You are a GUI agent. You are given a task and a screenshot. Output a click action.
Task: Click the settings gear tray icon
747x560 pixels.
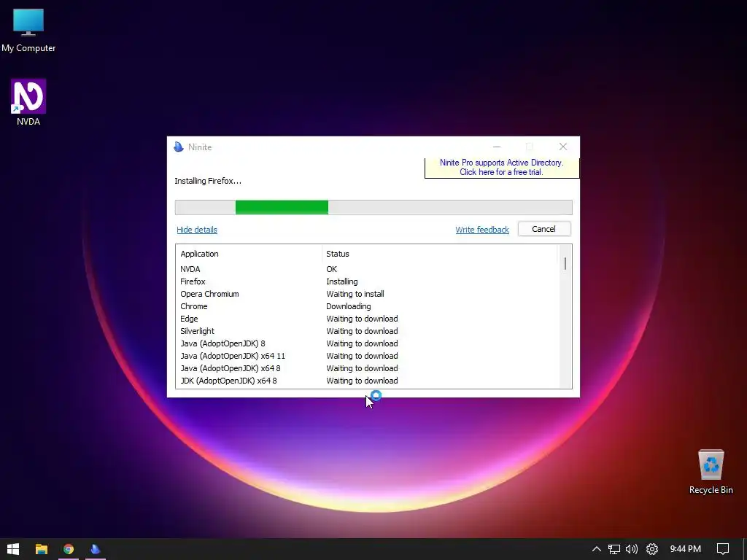pyautogui.click(x=651, y=549)
